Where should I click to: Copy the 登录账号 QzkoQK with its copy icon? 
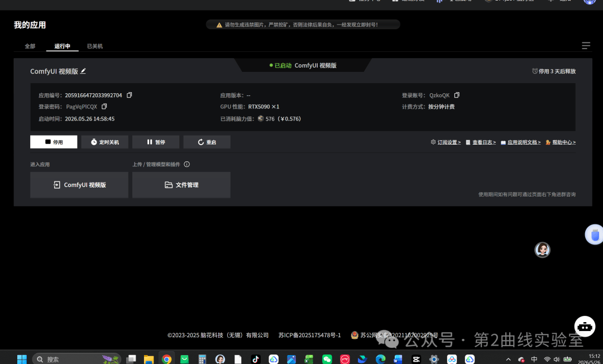pyautogui.click(x=457, y=95)
